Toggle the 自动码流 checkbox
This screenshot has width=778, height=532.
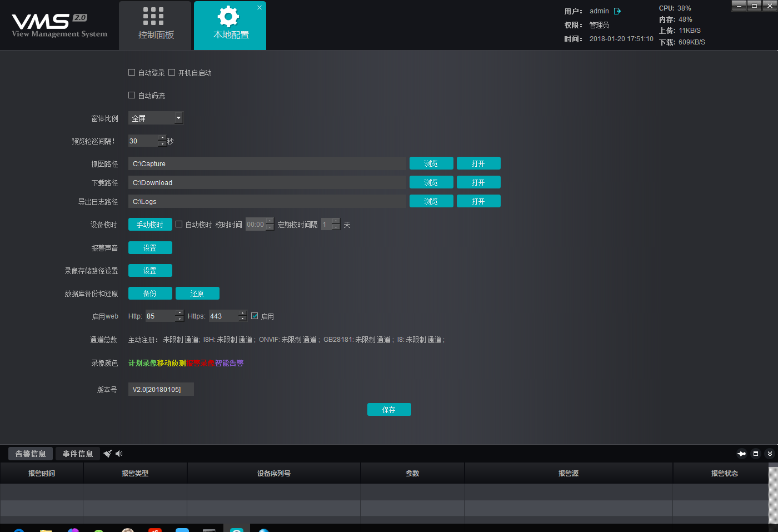(132, 95)
